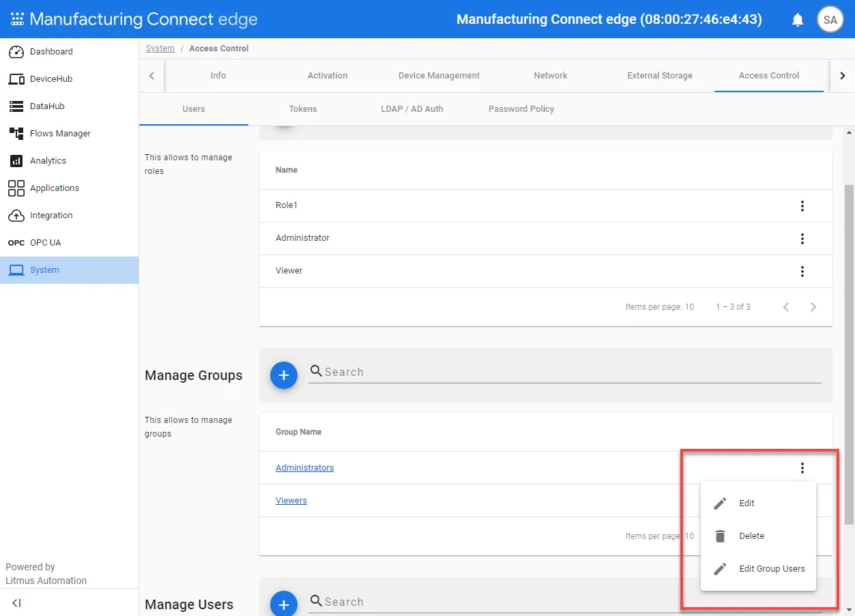Go to previous page of roles
Image resolution: width=855 pixels, height=616 pixels.
tap(786, 307)
